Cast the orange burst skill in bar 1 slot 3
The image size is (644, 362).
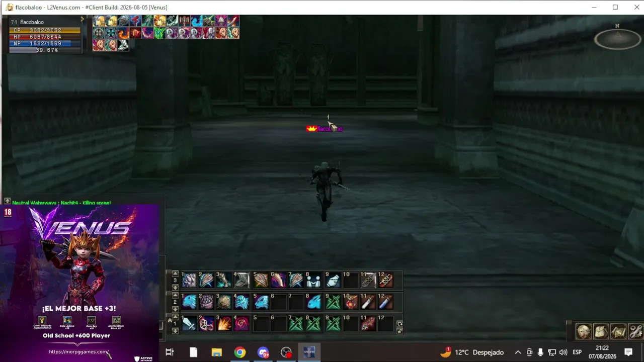[224, 324]
